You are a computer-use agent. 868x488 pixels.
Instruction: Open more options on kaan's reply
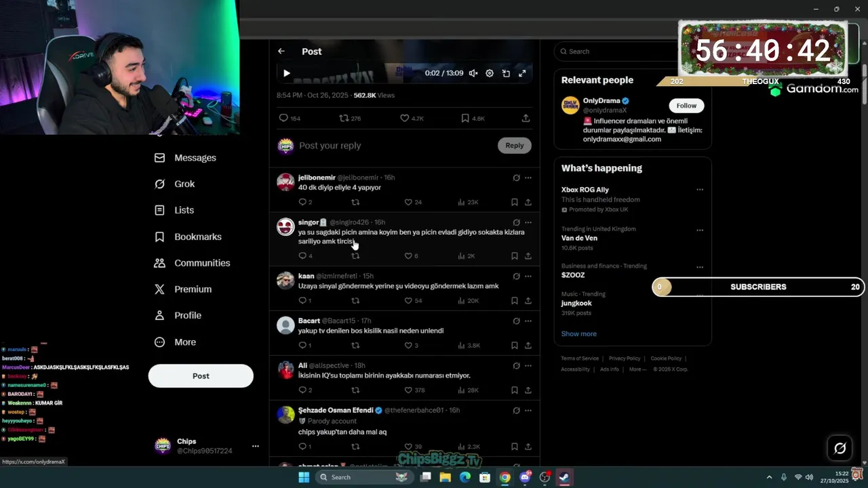528,276
